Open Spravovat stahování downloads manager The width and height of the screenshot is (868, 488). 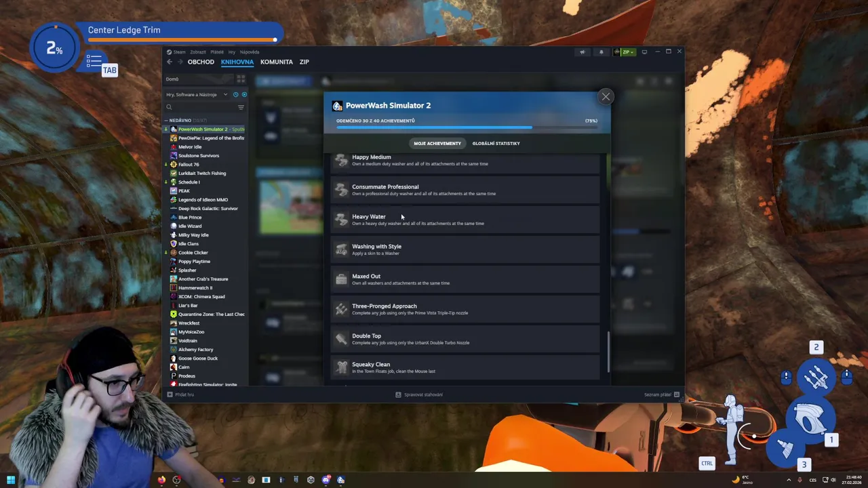click(x=419, y=394)
